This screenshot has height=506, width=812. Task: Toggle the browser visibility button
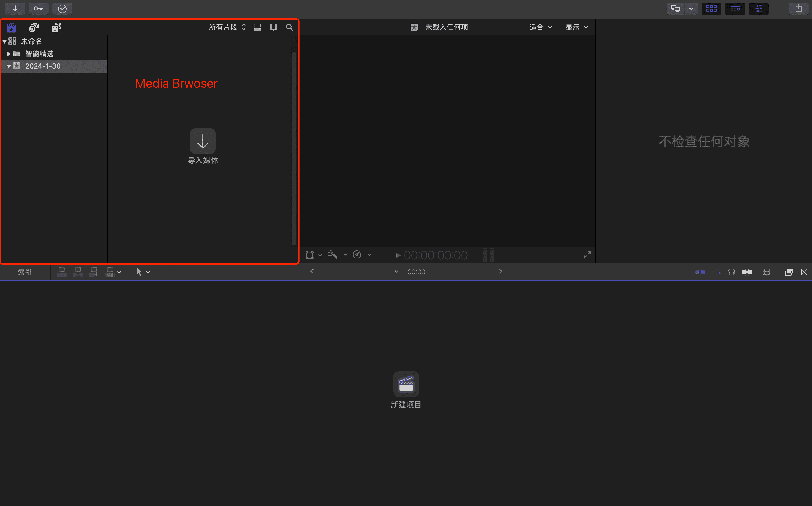(x=711, y=8)
